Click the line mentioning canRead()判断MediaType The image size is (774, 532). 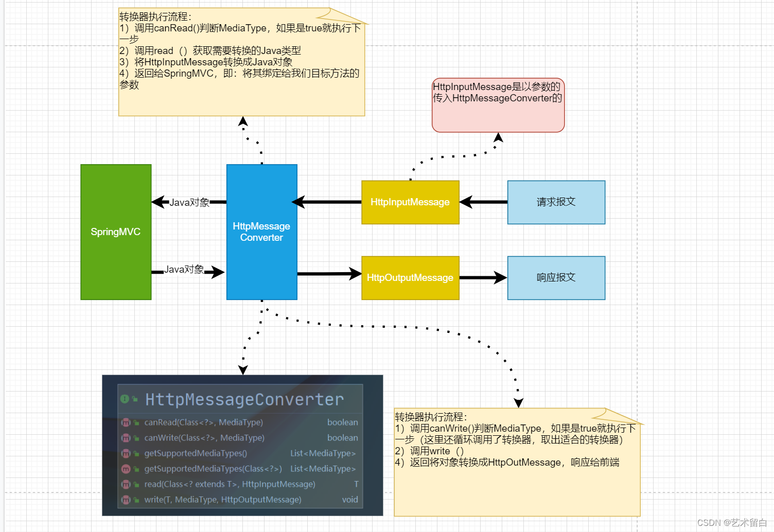tap(240, 28)
